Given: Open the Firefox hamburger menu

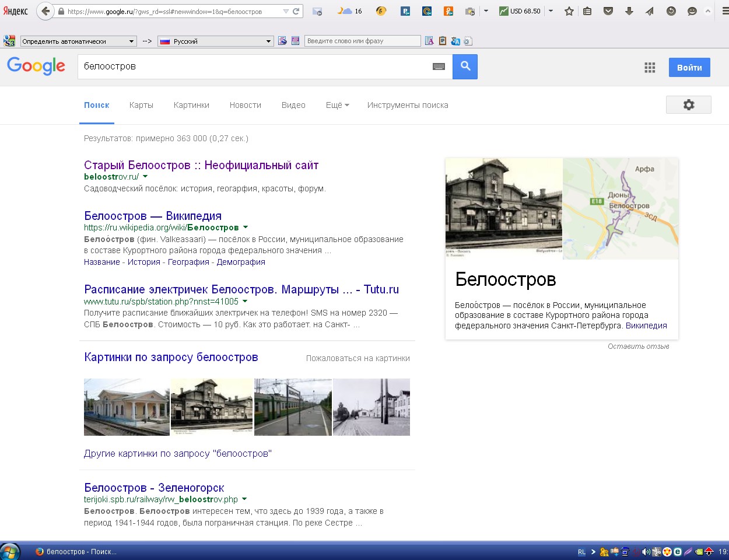Looking at the screenshot, I should (725, 11).
